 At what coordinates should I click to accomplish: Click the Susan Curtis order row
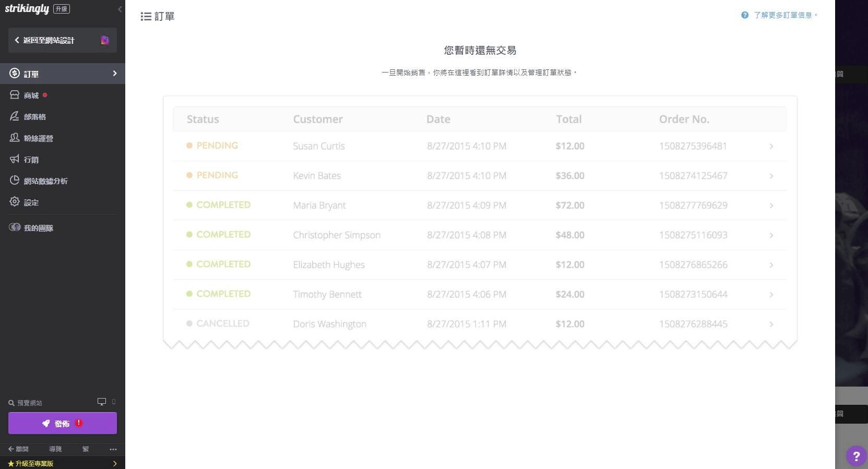tap(480, 146)
